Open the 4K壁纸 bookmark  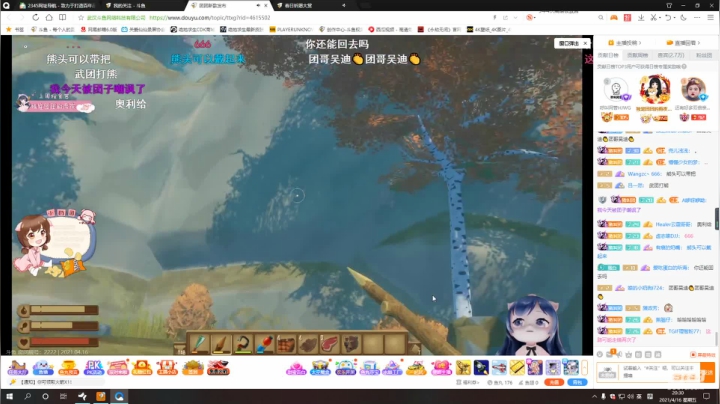pos(488,29)
